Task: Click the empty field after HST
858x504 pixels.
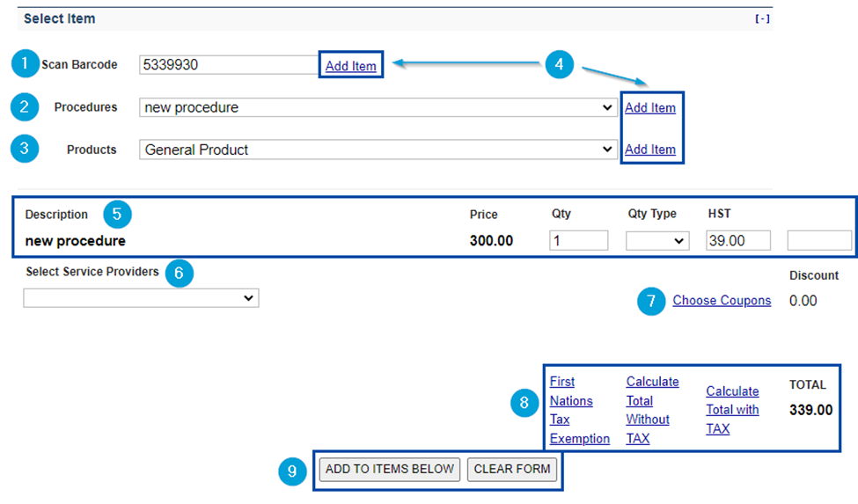Action: coord(818,240)
